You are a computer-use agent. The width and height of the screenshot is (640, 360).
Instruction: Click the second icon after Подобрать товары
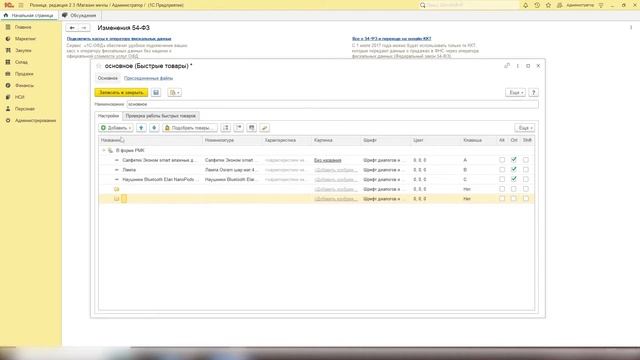(x=239, y=128)
